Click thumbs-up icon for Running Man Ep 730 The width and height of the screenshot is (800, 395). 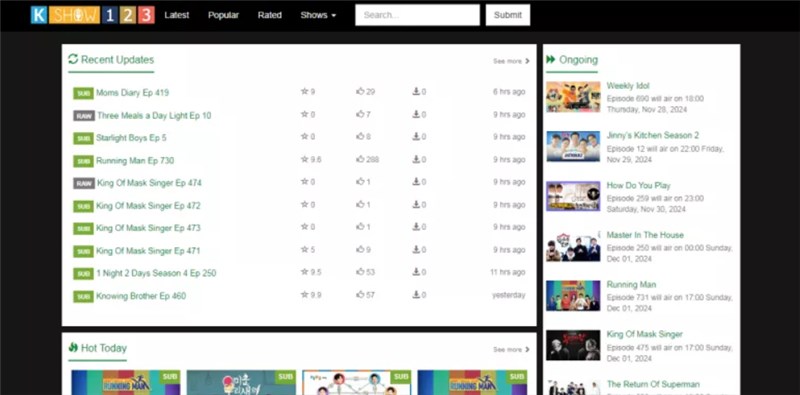(x=360, y=159)
